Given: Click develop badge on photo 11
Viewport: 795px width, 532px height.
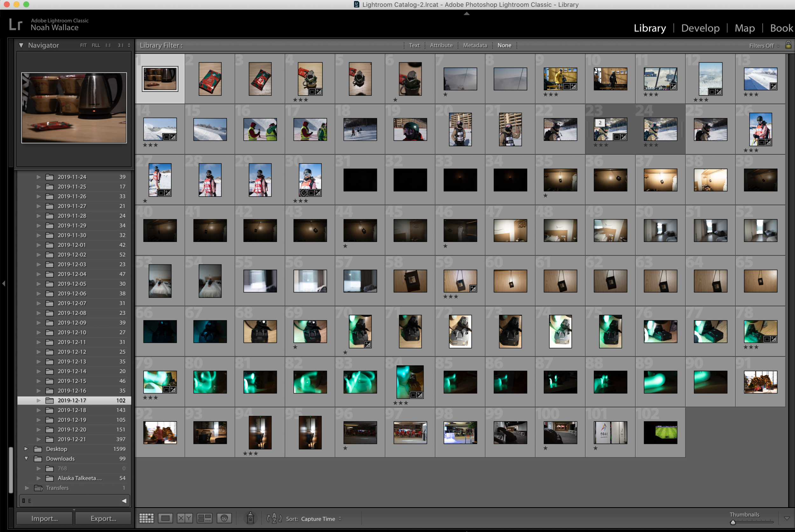Looking at the screenshot, I should (x=674, y=86).
